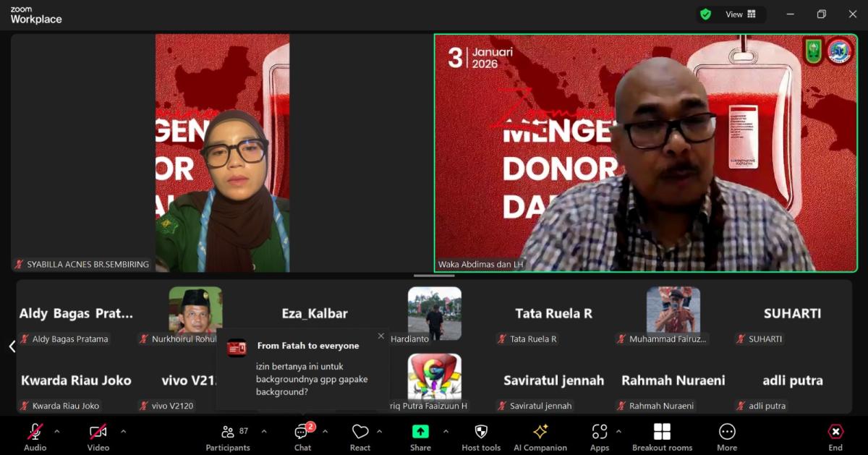Open the Participants panel icon

[228, 433]
